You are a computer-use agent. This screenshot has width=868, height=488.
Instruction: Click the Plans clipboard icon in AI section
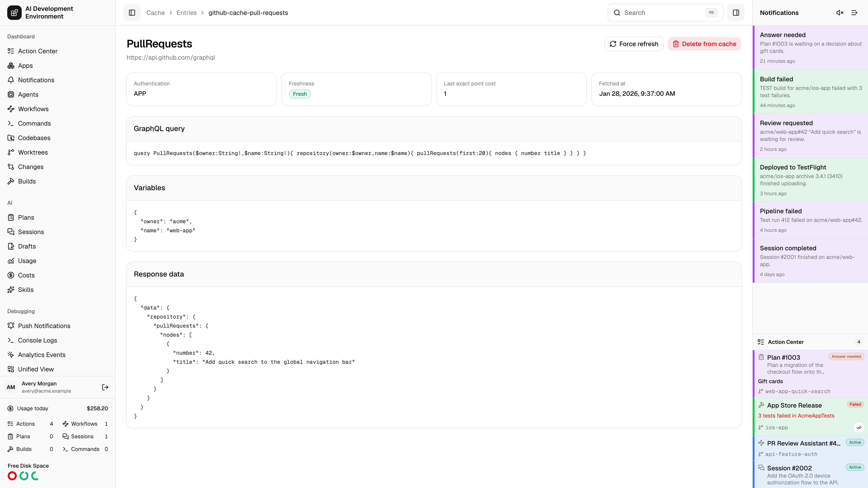click(11, 218)
